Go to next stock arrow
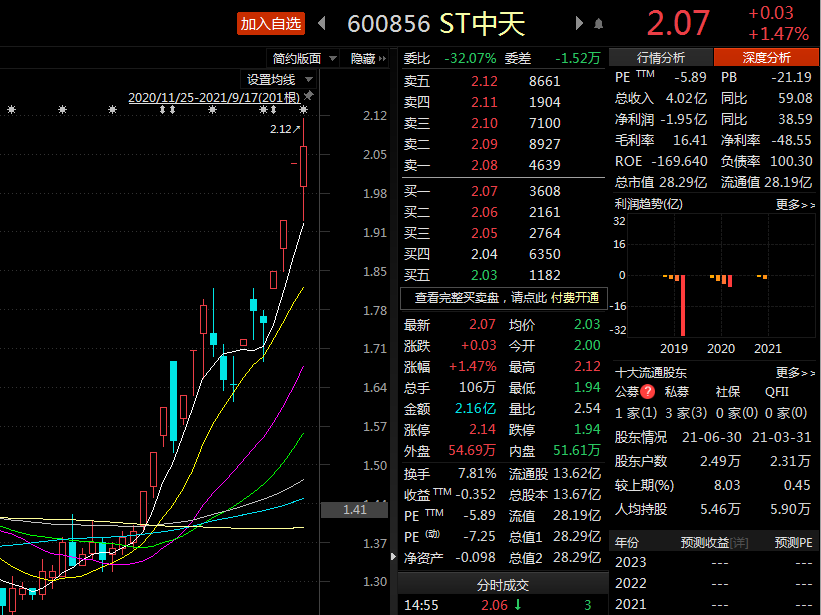The height and width of the screenshot is (615, 821). click(x=579, y=24)
